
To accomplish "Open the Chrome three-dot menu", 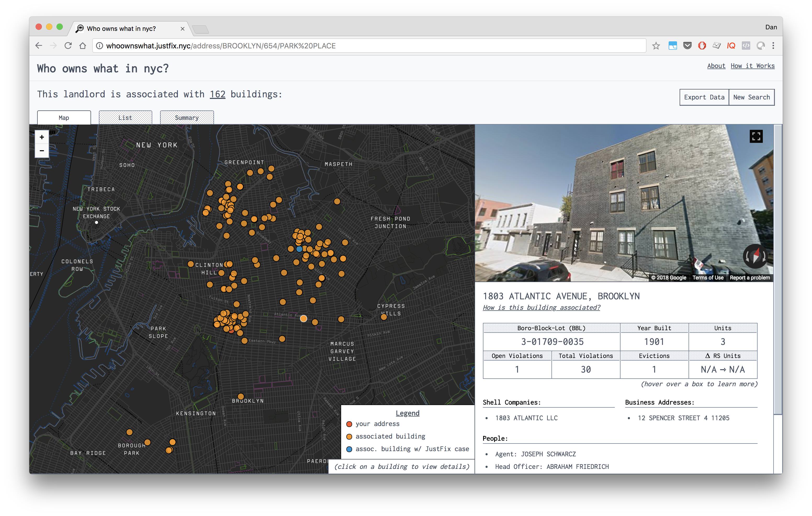I will tap(774, 46).
